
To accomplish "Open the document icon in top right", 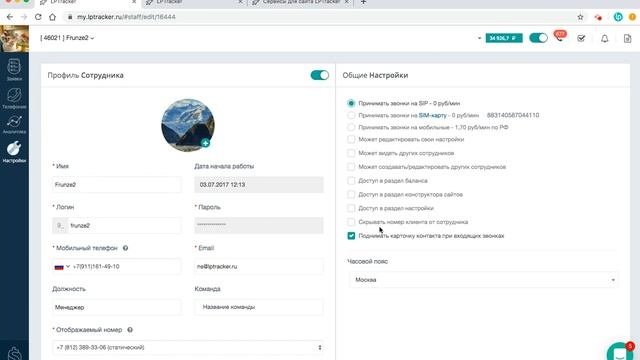I will coord(627,38).
